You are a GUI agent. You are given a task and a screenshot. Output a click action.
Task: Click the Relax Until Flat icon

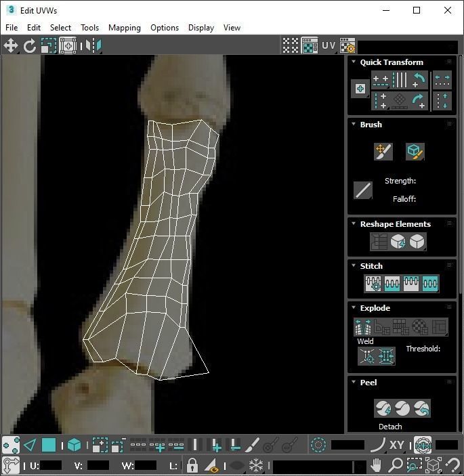[x=398, y=242]
